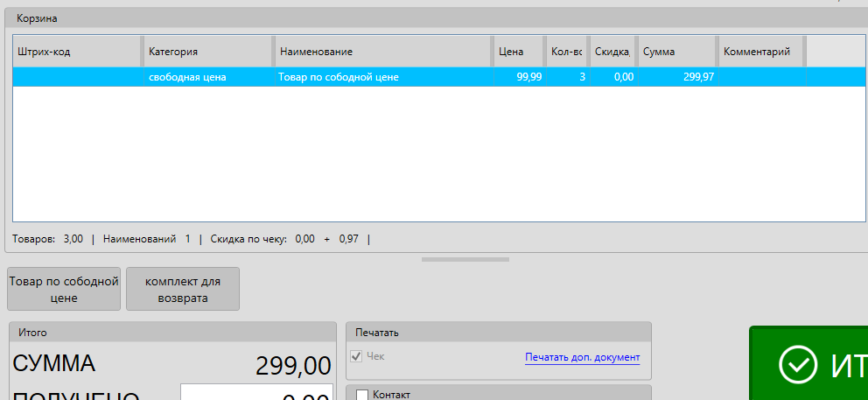Sort cart by the 'Наименование' column header
Screen dimensions: 868x400
click(382, 52)
